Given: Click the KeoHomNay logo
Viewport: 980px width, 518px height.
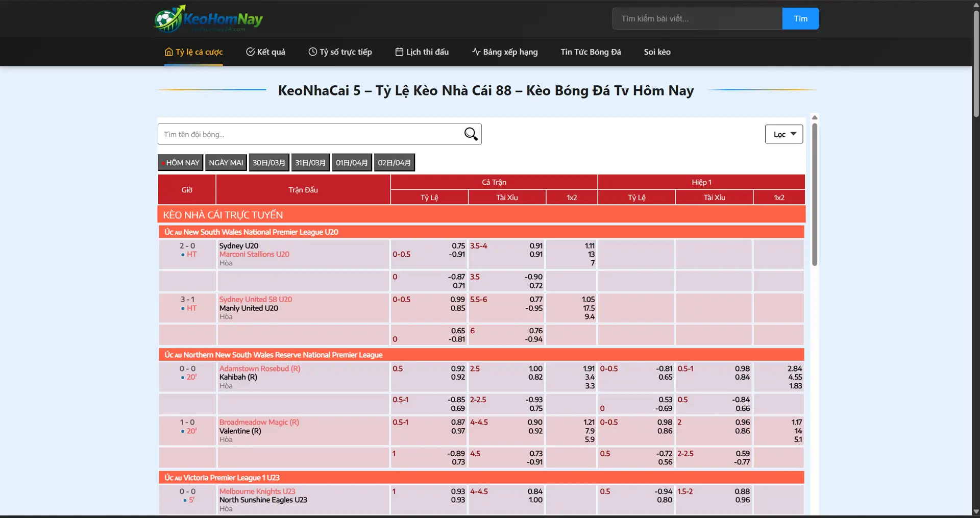Looking at the screenshot, I should (208, 19).
